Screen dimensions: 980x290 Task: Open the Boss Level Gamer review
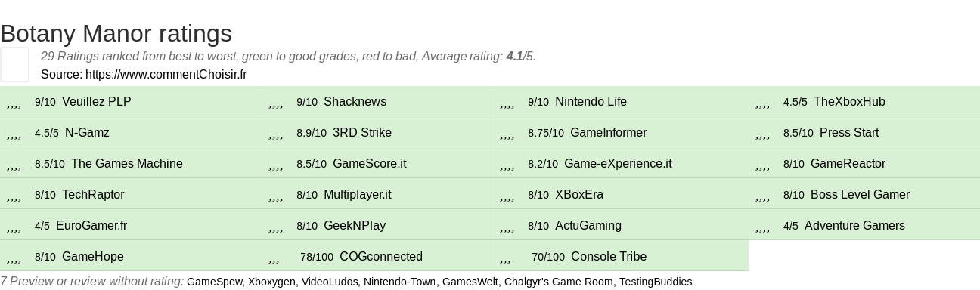(860, 195)
